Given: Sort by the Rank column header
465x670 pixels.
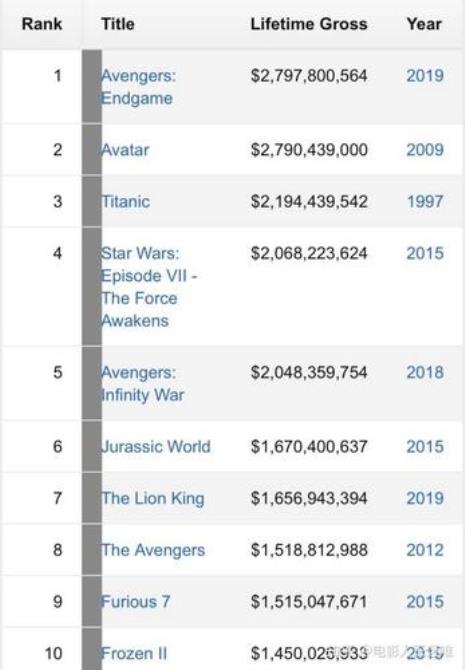Looking at the screenshot, I should 42,24.
